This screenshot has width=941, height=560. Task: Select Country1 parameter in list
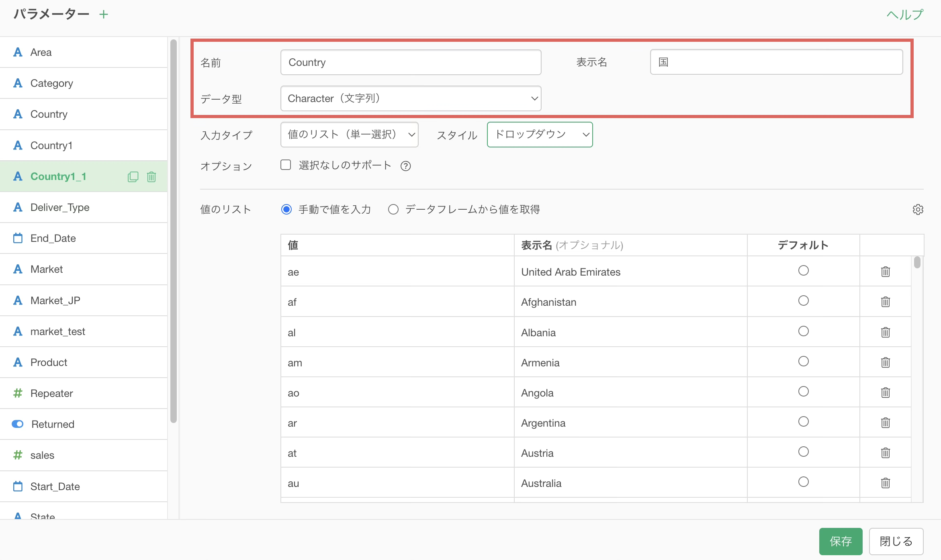point(84,145)
